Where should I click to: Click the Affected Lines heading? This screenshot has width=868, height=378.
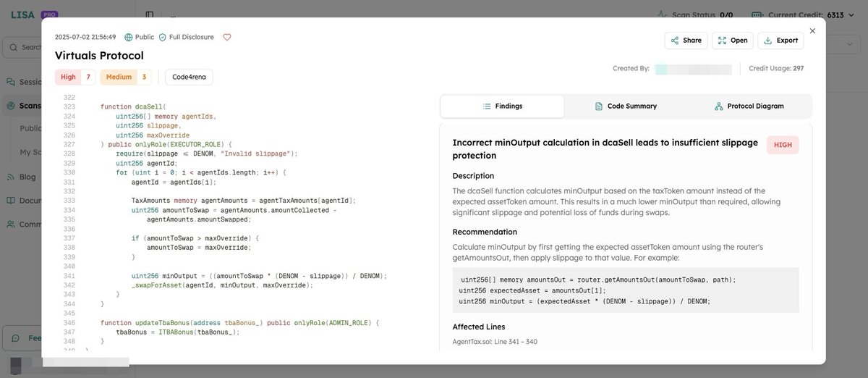479,327
